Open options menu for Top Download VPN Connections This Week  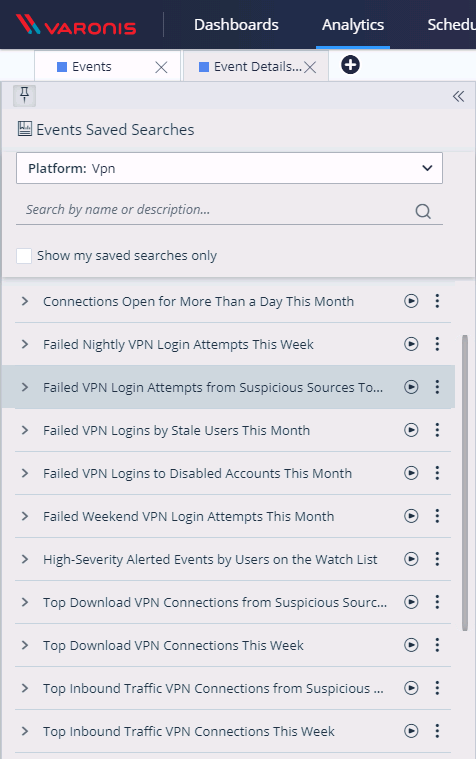[x=437, y=645]
